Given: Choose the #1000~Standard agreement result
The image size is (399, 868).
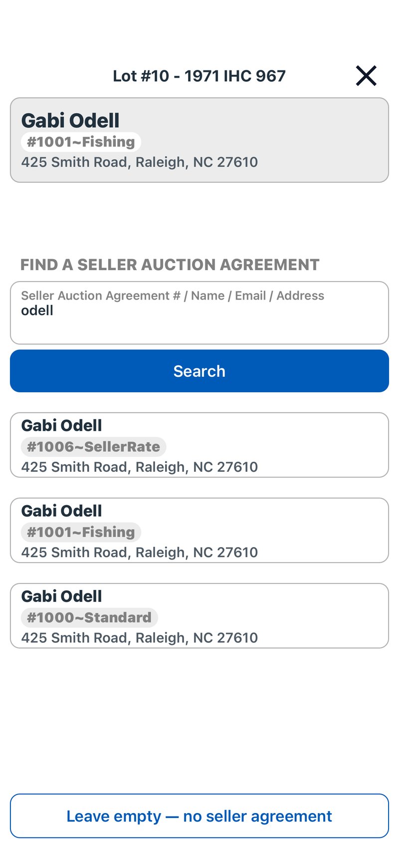Looking at the screenshot, I should pos(199,615).
